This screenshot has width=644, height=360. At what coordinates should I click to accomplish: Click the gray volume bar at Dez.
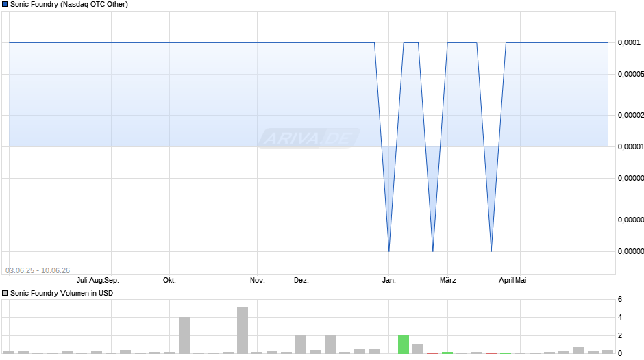(301, 344)
